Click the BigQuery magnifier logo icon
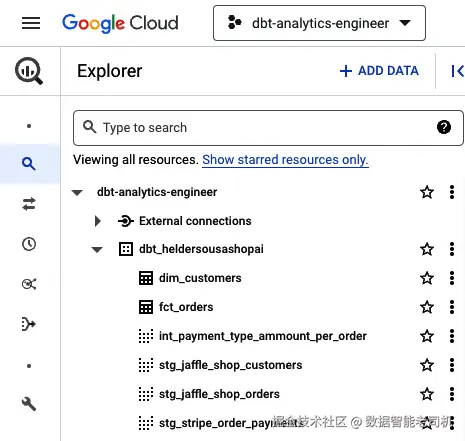Image resolution: width=465 pixels, height=441 pixels. coord(29,71)
